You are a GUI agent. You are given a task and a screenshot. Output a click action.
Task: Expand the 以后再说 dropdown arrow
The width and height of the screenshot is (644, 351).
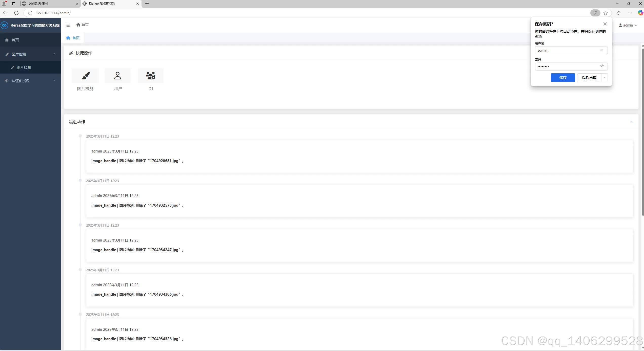[605, 78]
